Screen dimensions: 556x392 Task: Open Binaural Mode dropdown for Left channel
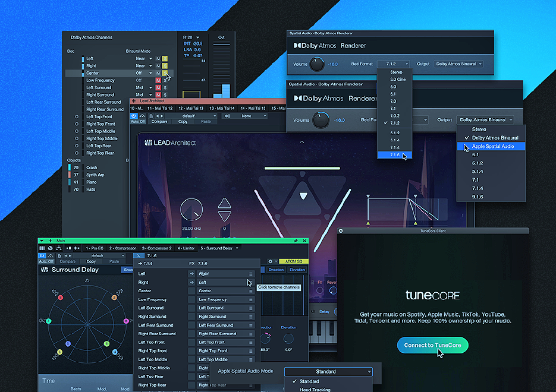[x=144, y=58]
